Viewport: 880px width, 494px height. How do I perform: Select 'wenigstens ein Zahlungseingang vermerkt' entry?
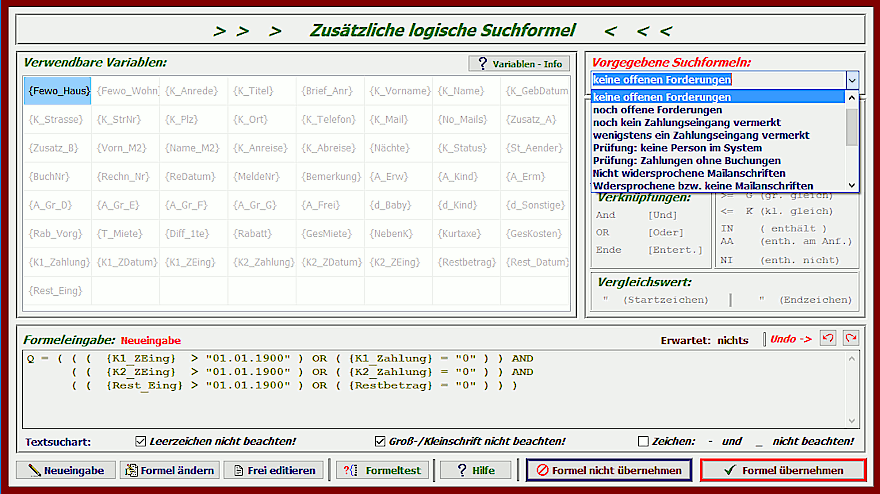click(x=700, y=135)
